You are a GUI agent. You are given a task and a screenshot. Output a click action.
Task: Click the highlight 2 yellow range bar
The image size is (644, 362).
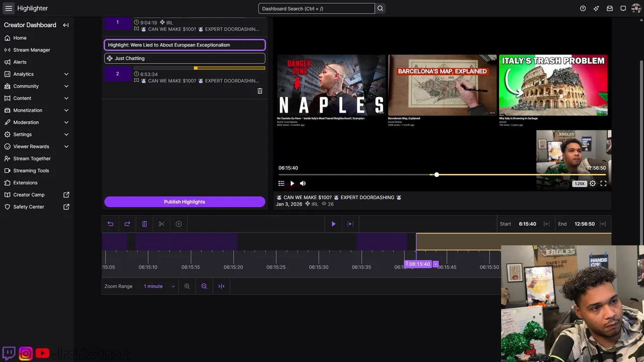(229, 68)
